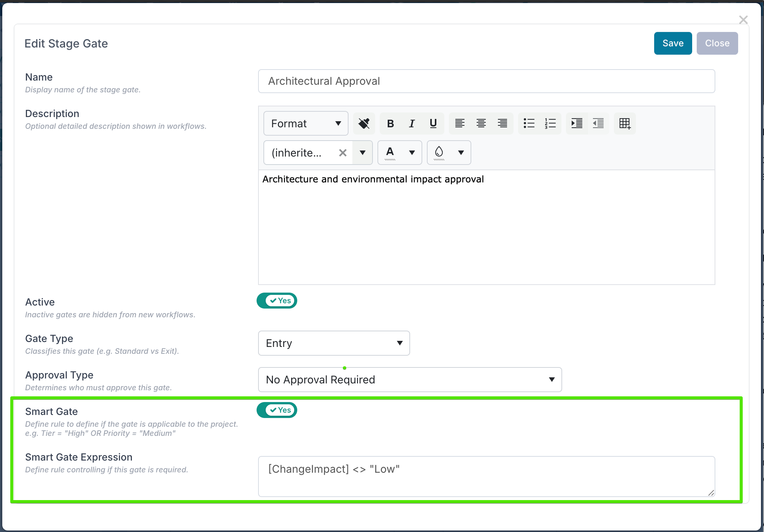Disable the Smart Gate toggle
The width and height of the screenshot is (764, 532).
277,410
